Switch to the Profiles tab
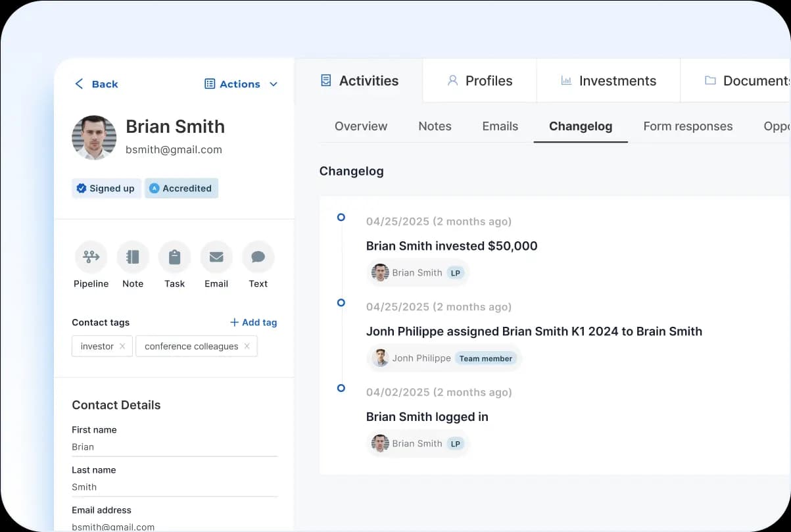 (479, 81)
